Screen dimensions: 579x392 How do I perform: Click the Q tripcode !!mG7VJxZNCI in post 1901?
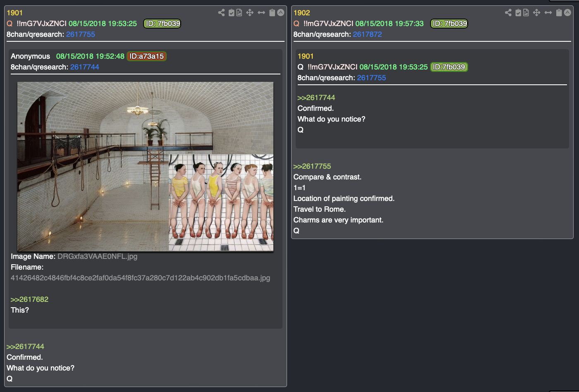(x=41, y=24)
